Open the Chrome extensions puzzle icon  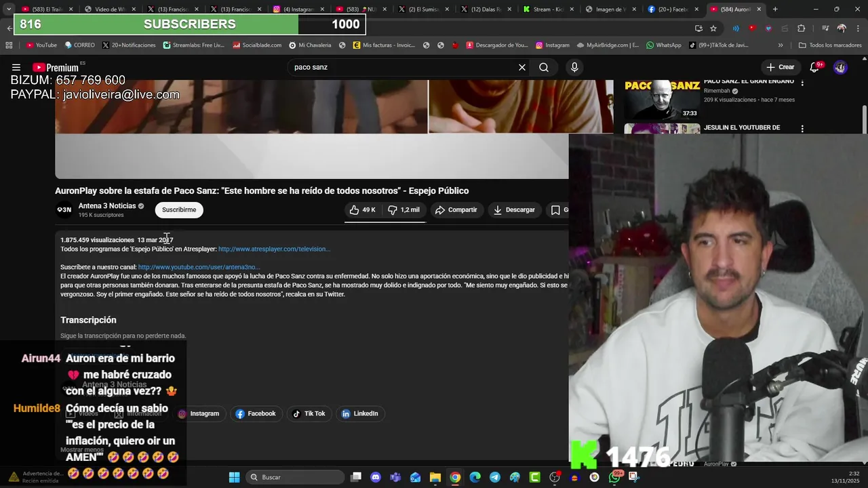coord(801,28)
